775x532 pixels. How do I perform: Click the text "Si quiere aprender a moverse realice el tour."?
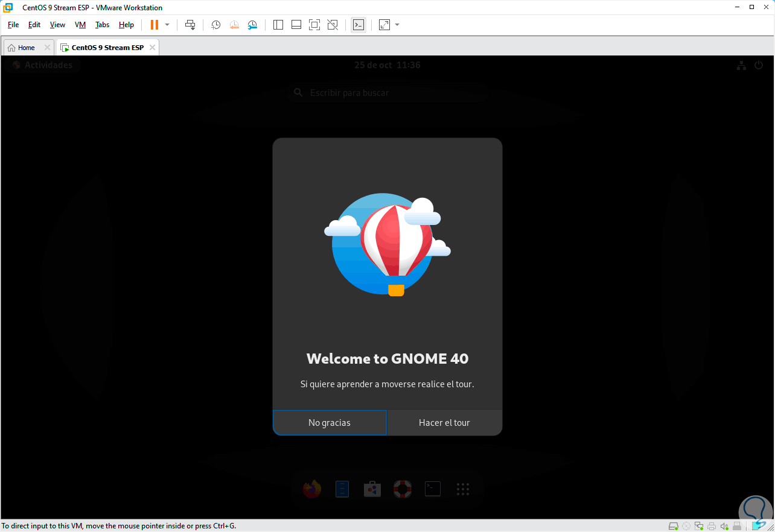coord(387,384)
